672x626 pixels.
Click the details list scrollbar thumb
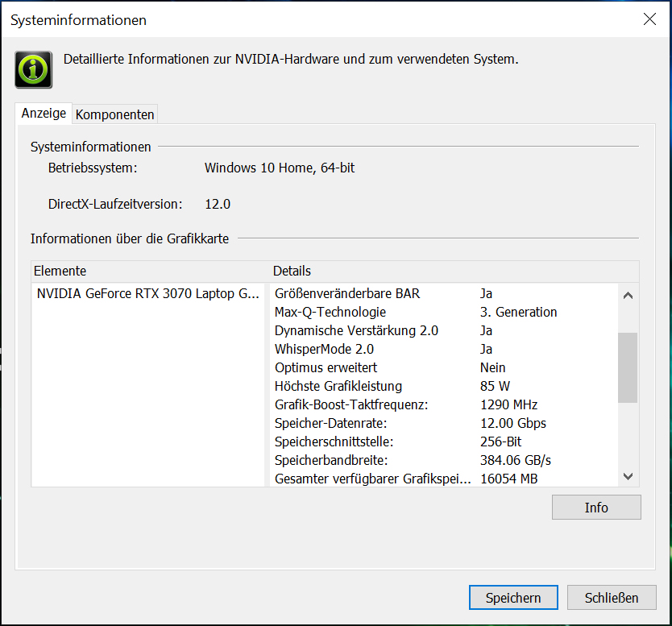628,367
